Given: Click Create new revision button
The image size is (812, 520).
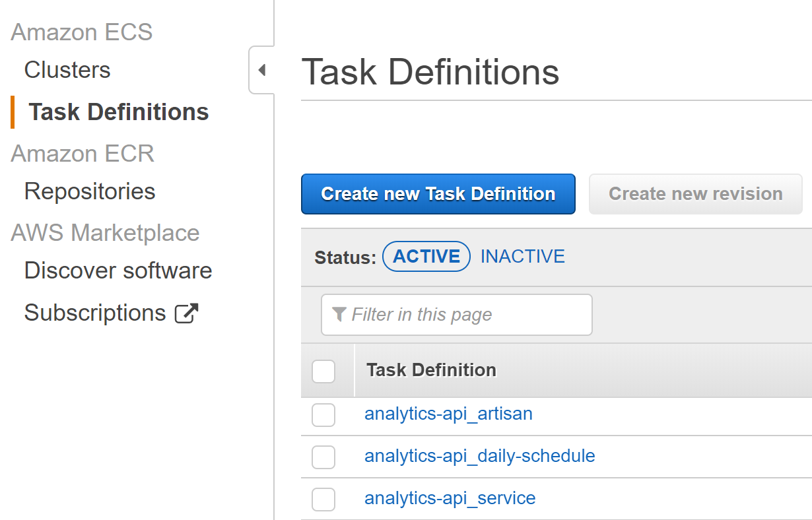Looking at the screenshot, I should pyautogui.click(x=696, y=194).
